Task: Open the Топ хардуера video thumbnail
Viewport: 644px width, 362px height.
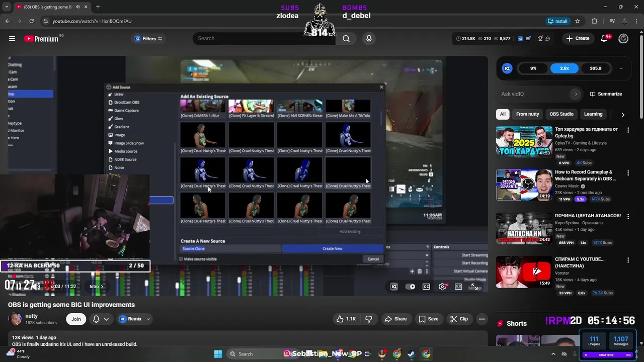Action: (x=524, y=141)
